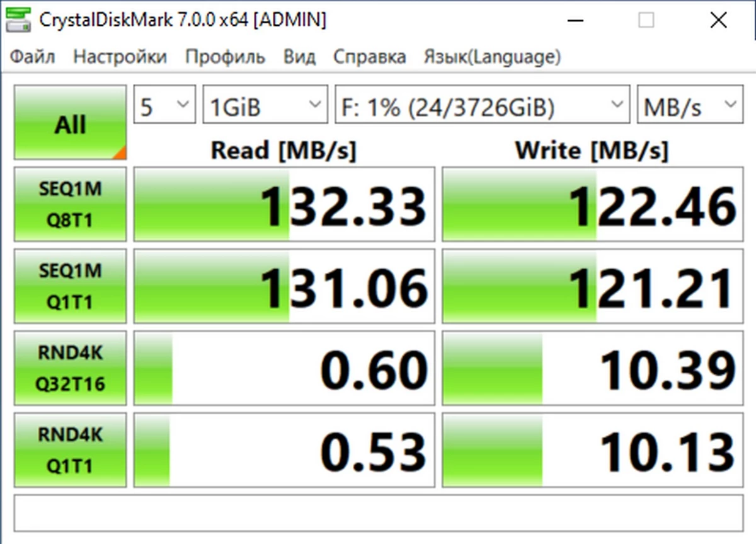Open the Вид menu
Screen dimensions: 756x544
click(299, 57)
